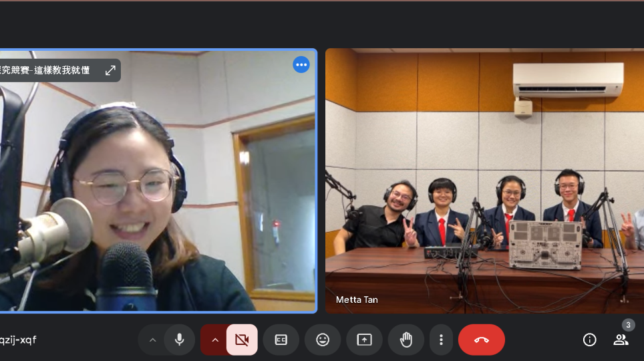The height and width of the screenshot is (361, 644).
Task: Turn on the camera
Action: point(242,340)
